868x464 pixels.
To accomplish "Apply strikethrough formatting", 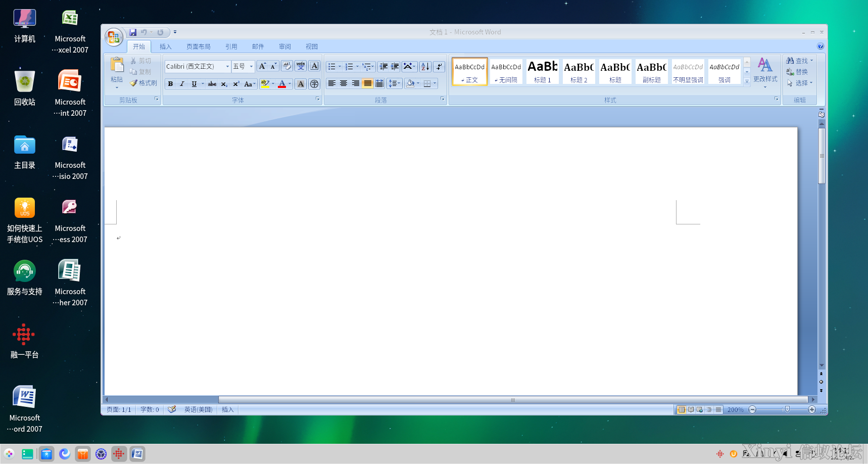I will point(212,84).
